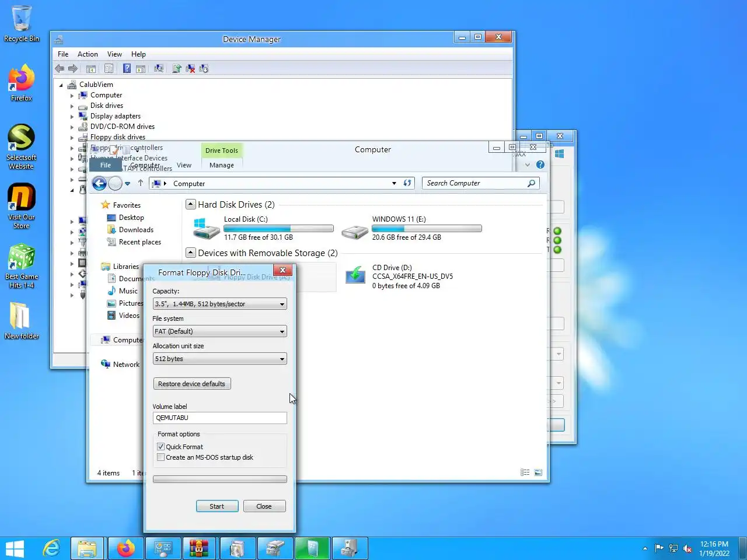Open address bar history dropdown arrow
The height and width of the screenshot is (560, 747).
click(394, 183)
